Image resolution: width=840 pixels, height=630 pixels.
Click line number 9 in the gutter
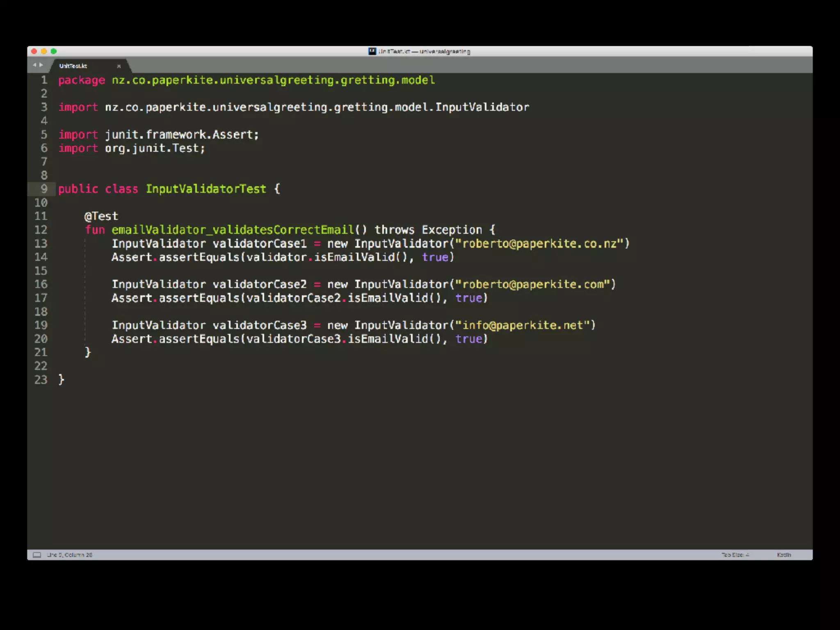44,189
